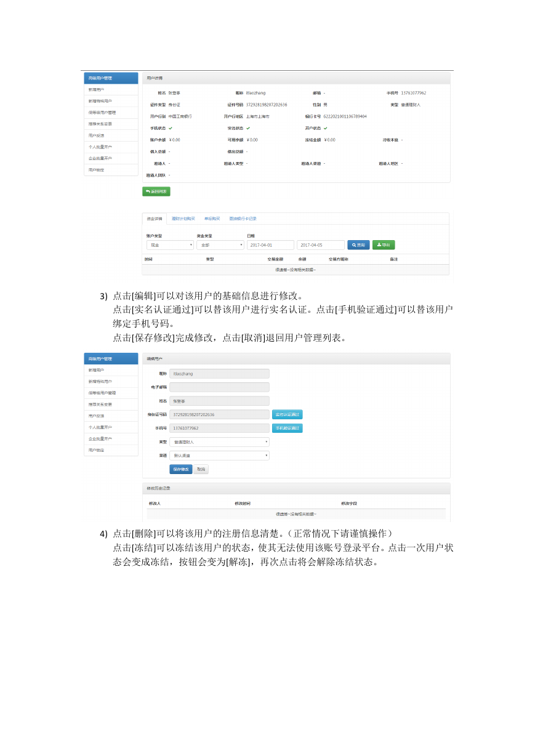Image resolution: width=535 pixels, height=756 pixels.
Task: Click nickname itlaozhang in 用户详情 panel
Action: [257, 93]
